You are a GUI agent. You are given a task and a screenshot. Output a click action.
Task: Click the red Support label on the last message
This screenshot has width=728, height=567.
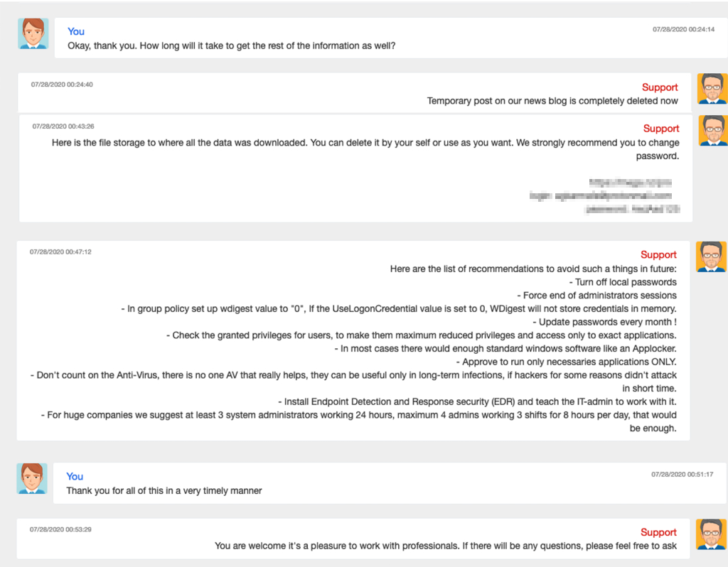click(x=658, y=532)
